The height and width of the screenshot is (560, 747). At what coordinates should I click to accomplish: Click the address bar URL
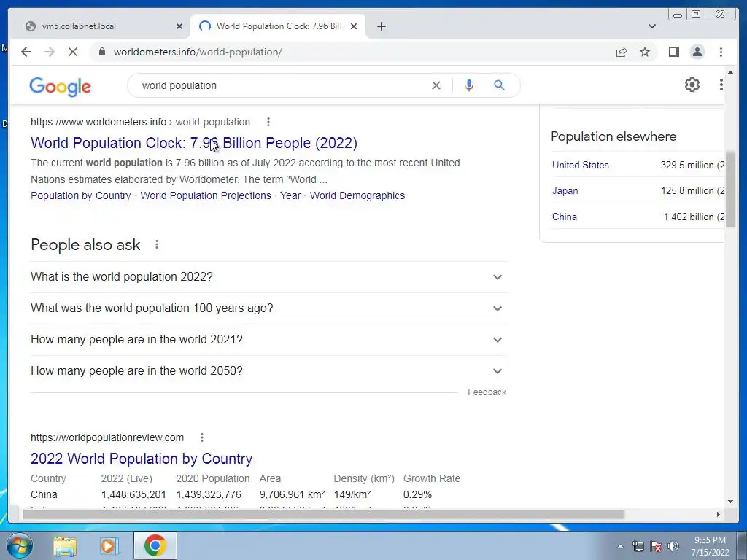click(198, 52)
